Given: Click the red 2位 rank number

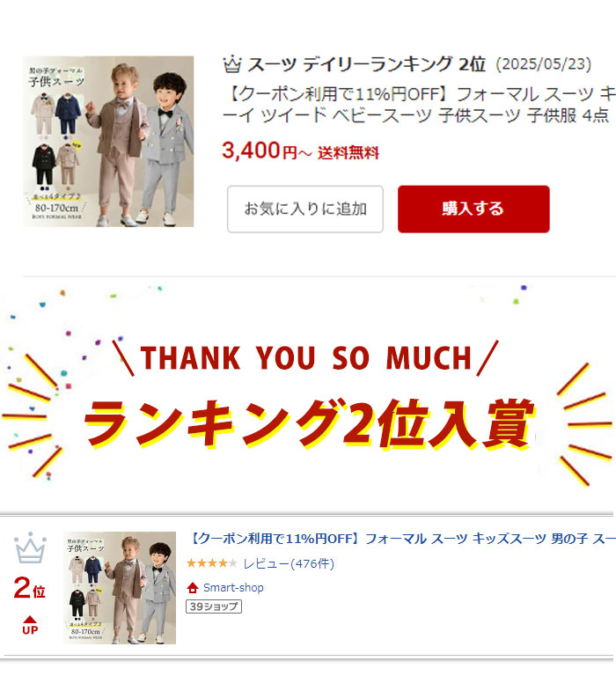Looking at the screenshot, I should point(29,589).
